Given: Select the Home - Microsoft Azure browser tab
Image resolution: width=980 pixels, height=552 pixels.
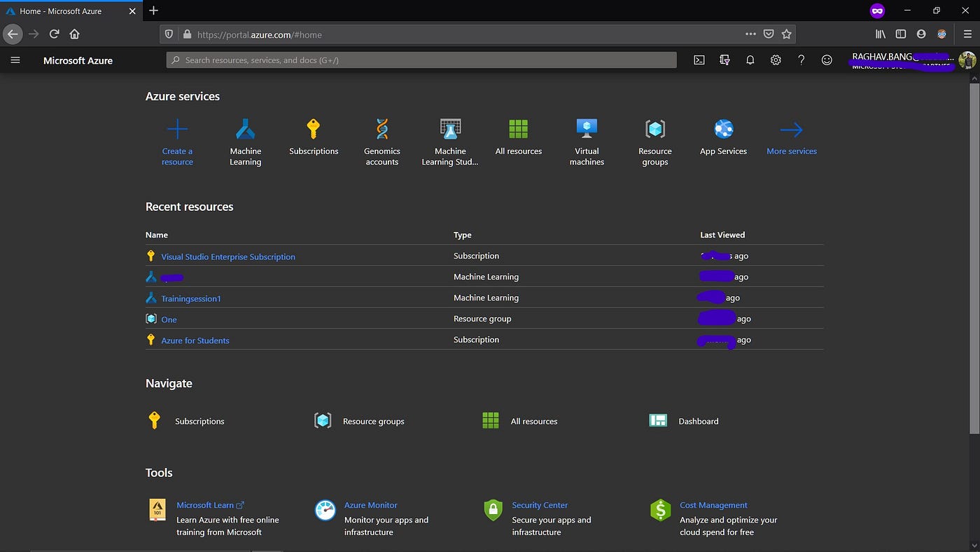Looking at the screenshot, I should 71,11.
